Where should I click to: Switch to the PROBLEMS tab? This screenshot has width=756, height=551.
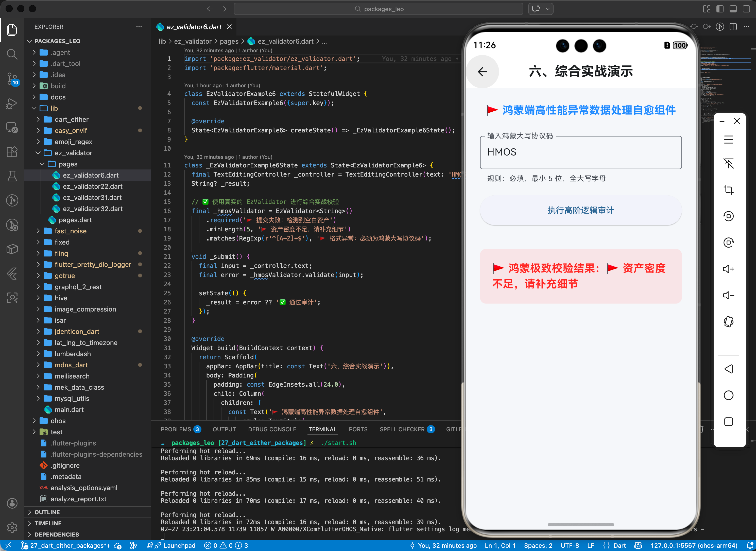pyautogui.click(x=176, y=429)
